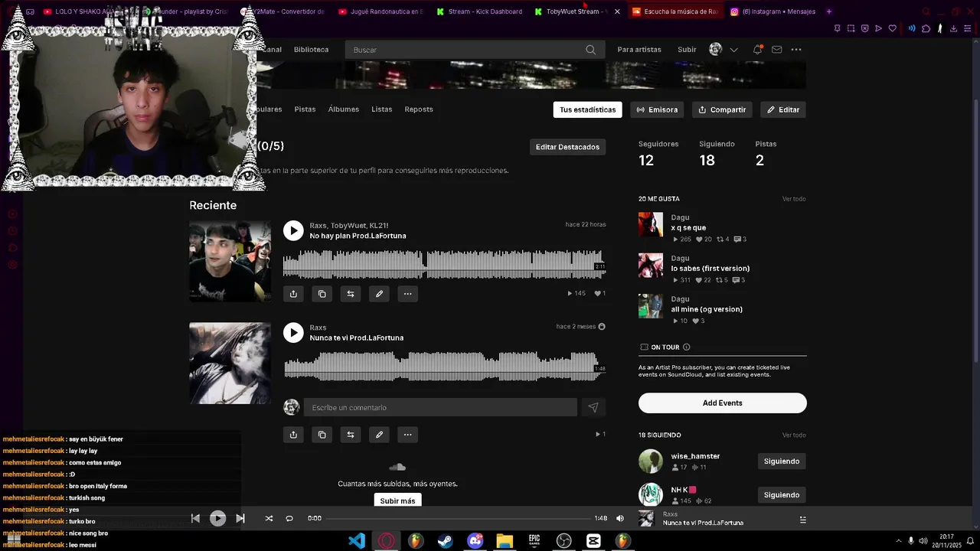Click the Editar profile button

tap(782, 109)
